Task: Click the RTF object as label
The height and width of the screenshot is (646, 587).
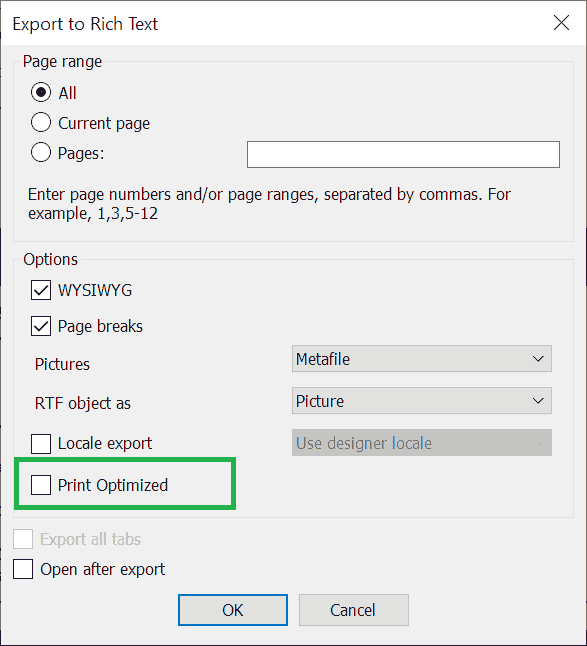Action: point(83,403)
